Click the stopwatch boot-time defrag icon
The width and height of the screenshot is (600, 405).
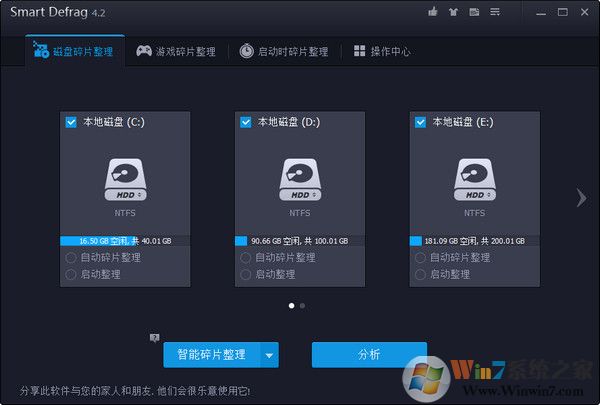tap(246, 51)
